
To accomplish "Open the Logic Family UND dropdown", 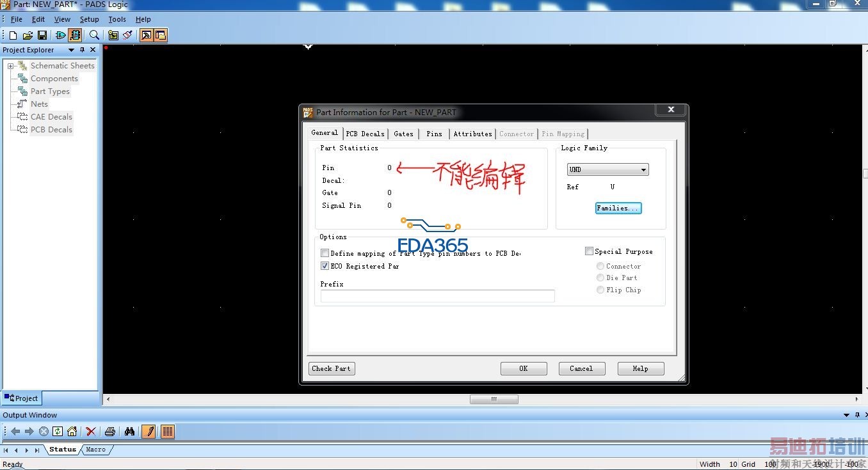I will click(x=608, y=169).
